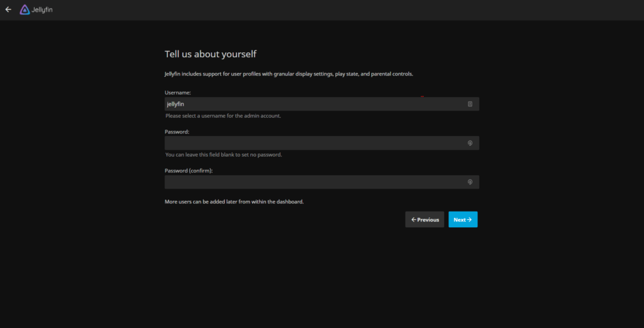Click the 'Tell us about yourself' heading
The height and width of the screenshot is (328, 644).
pos(210,54)
